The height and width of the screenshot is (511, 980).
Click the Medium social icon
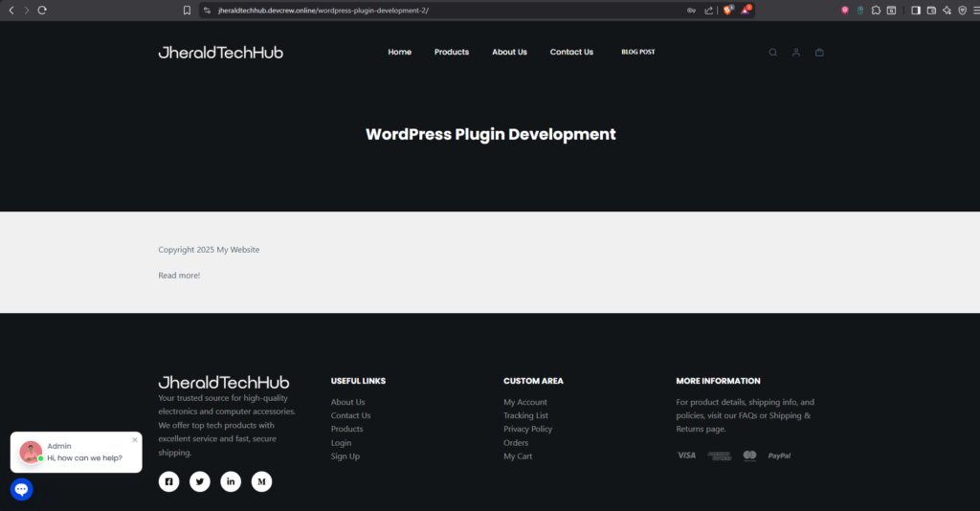[x=261, y=481]
